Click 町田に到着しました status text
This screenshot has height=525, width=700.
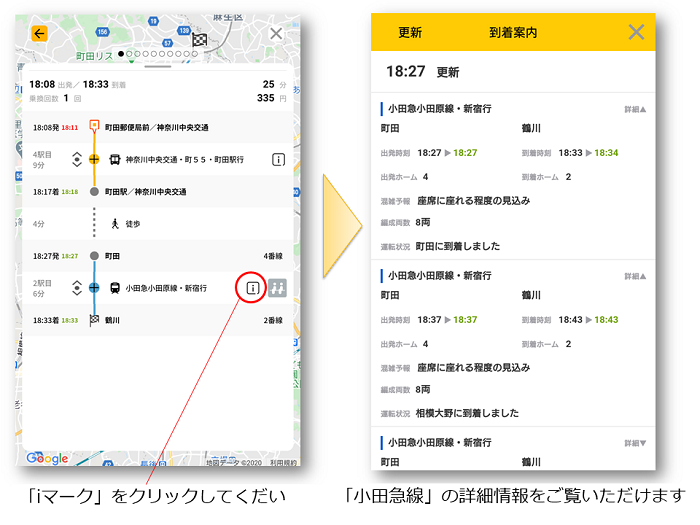coord(458,246)
